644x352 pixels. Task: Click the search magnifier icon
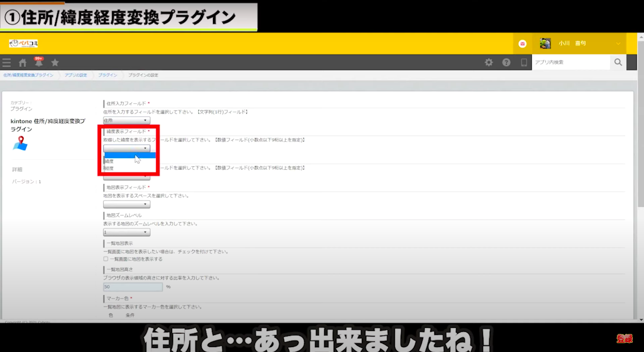[x=618, y=63]
